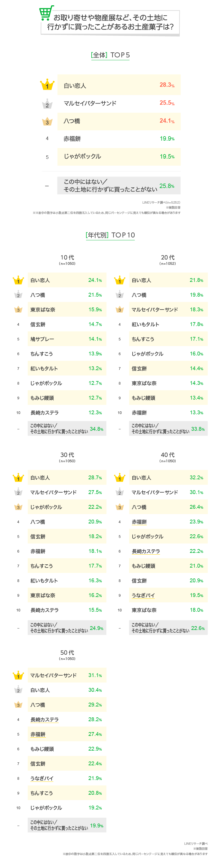Image resolution: width=221 pixels, height=868 pixels.
Task: Open the うなぎパイ link in 50代 list
Action: click(42, 778)
